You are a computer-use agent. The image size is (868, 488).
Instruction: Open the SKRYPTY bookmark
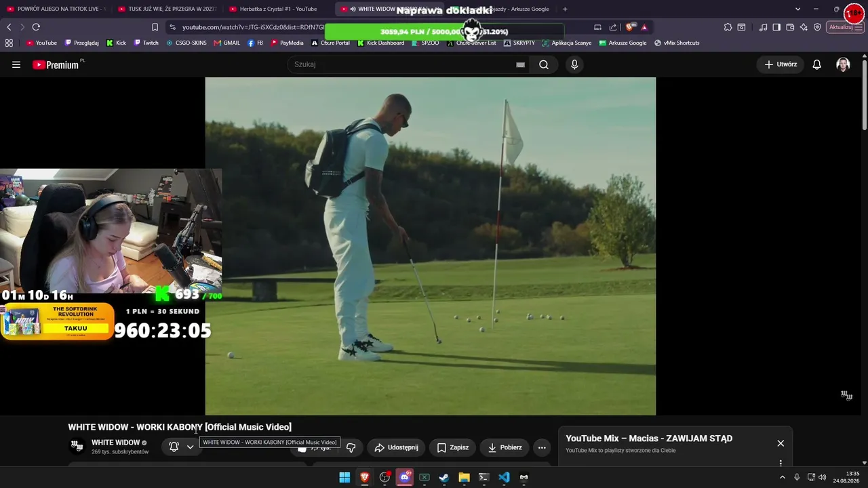point(519,43)
